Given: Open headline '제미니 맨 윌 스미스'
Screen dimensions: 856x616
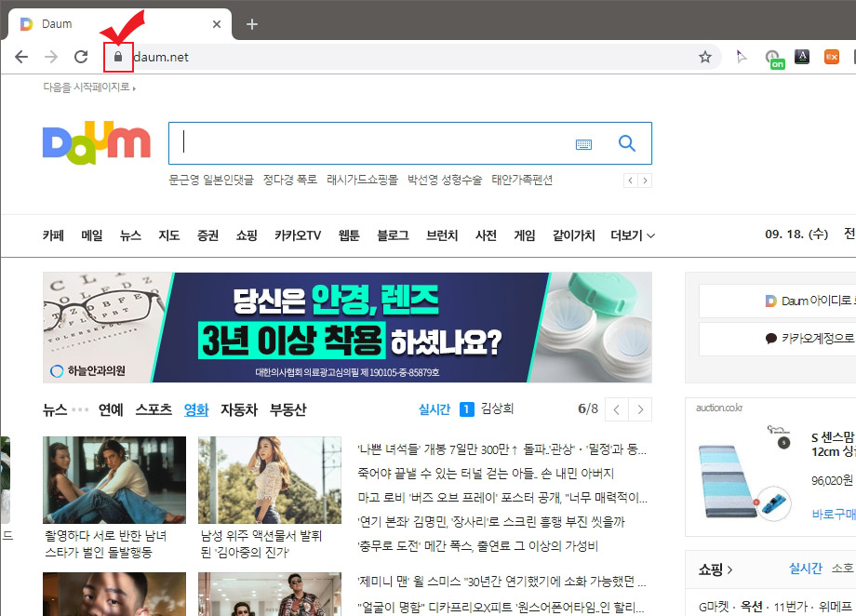Looking at the screenshot, I should 502,581.
